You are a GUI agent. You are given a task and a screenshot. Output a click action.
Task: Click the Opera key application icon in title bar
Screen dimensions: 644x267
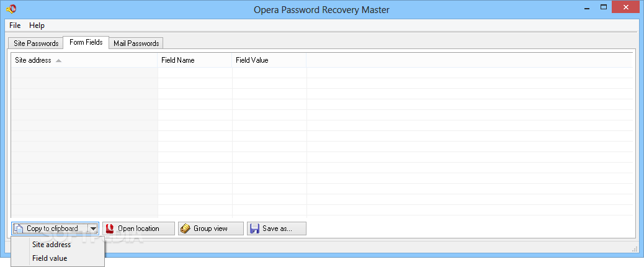[11, 8]
